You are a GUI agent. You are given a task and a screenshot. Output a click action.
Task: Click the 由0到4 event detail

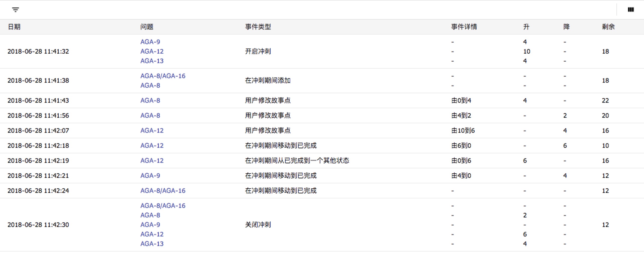click(461, 100)
